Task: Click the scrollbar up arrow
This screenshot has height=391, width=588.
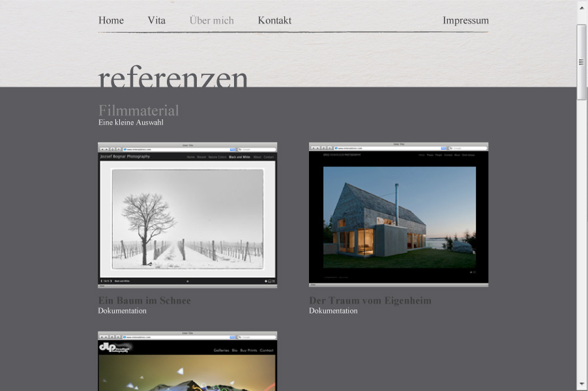Action: [x=582, y=8]
